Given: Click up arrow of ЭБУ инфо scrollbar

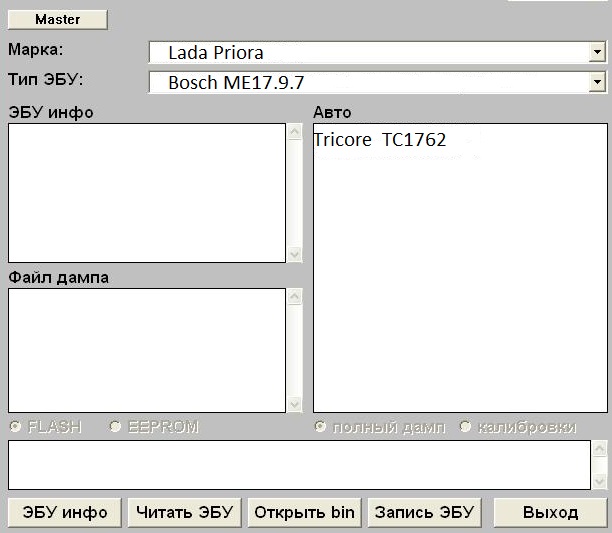Looking at the screenshot, I should 295,131.
